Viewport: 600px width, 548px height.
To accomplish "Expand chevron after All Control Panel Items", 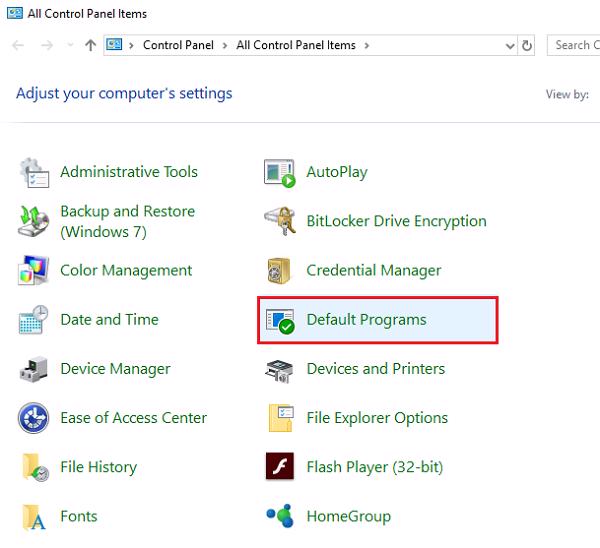I will click(x=367, y=46).
